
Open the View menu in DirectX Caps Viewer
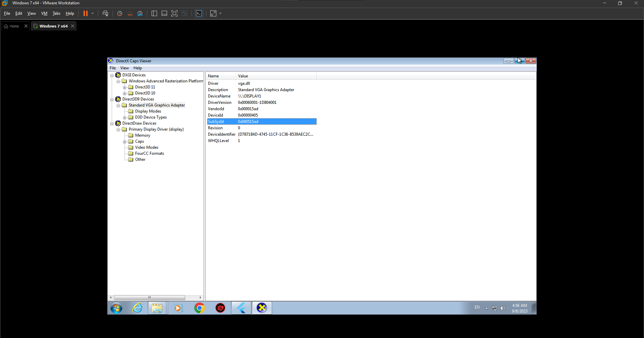coord(124,68)
